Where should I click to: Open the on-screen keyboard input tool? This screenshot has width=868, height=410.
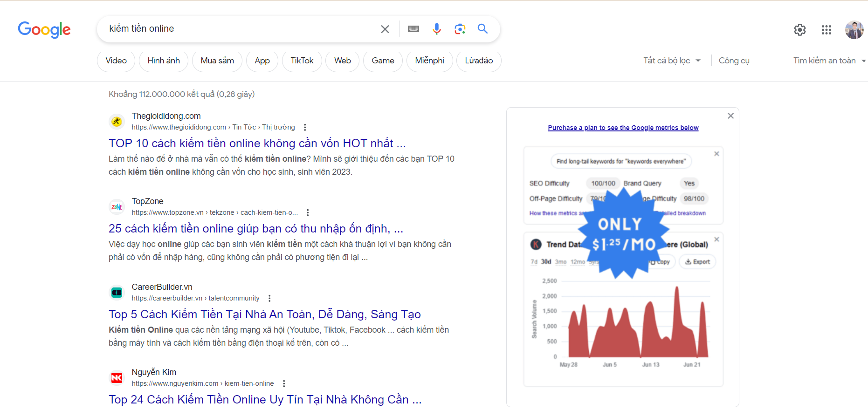pos(413,29)
